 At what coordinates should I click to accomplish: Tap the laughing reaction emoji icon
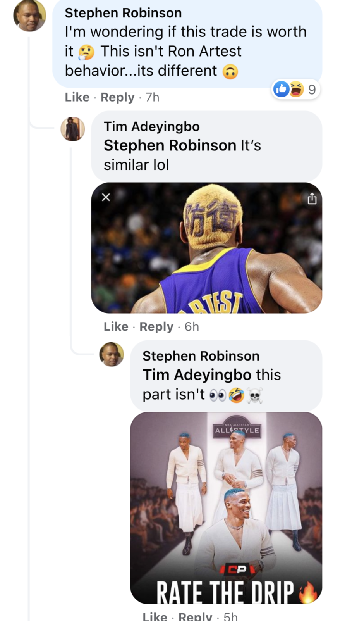coord(296,89)
